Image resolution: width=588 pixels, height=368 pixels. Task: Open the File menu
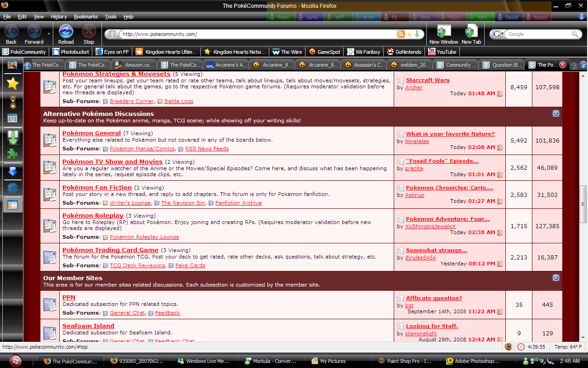[x=7, y=17]
